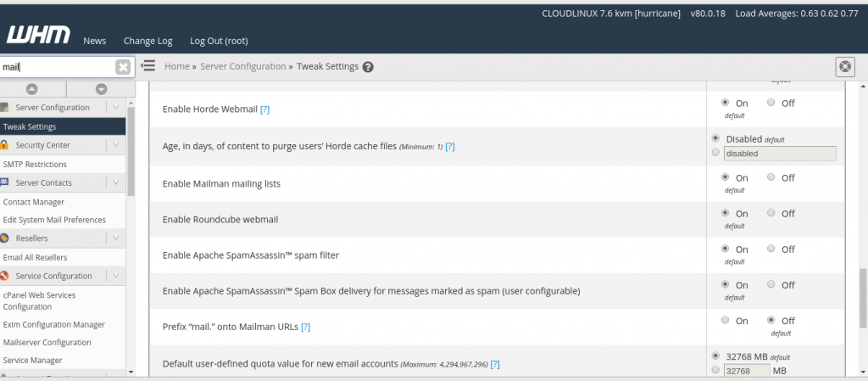This screenshot has width=868, height=381.
Task: Go to Server Configuration breadcrumb link
Action: pos(243,66)
